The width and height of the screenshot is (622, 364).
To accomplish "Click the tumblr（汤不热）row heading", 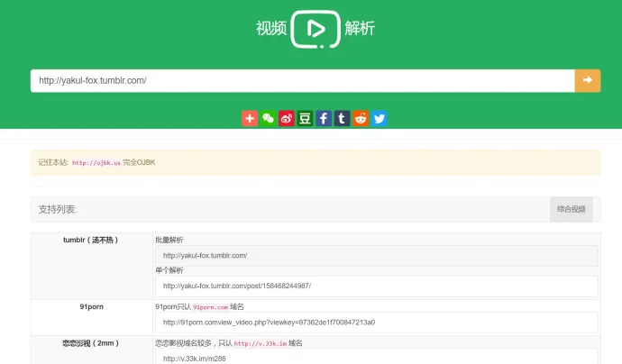I will pyautogui.click(x=91, y=240).
